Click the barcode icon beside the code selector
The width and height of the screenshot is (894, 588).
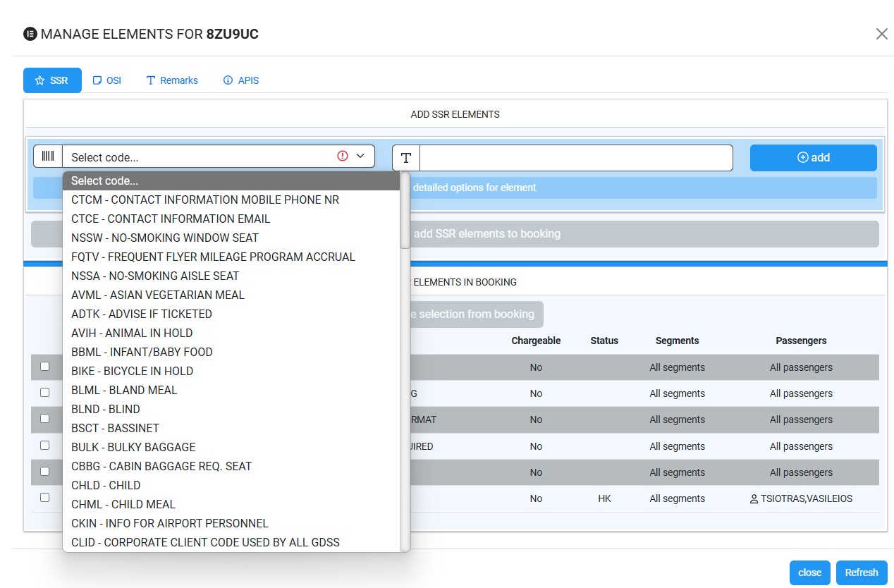[x=48, y=157]
